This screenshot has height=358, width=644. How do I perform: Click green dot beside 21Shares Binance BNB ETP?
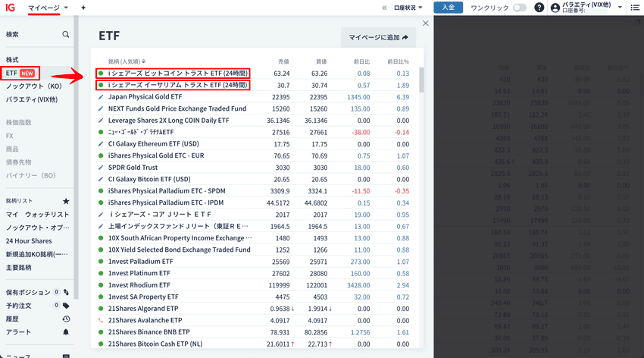pos(101,332)
